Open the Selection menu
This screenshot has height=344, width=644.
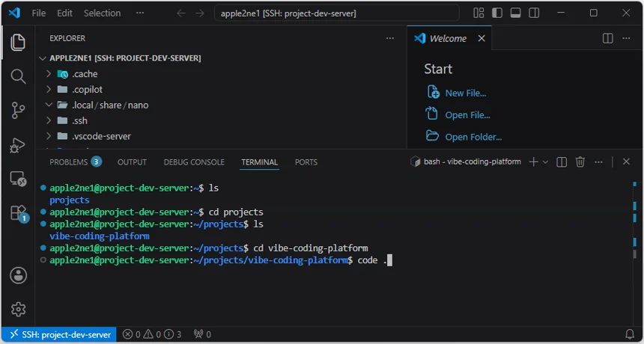tap(103, 13)
